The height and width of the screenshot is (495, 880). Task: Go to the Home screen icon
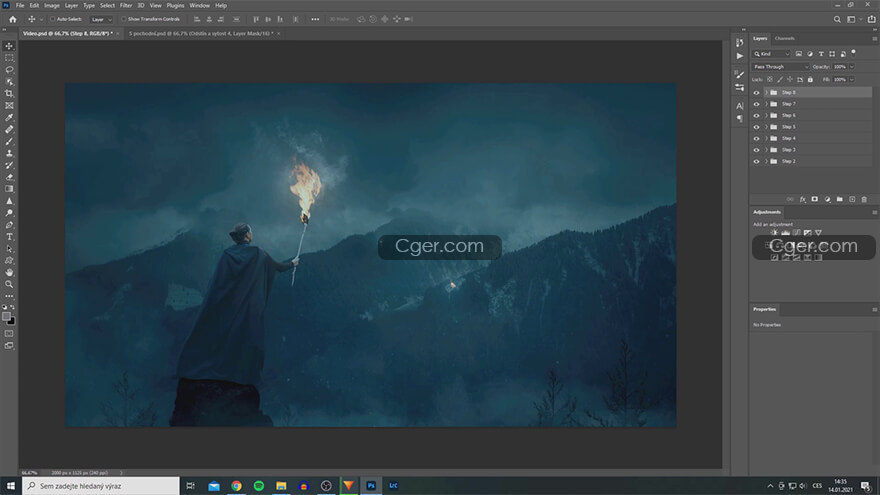pyautogui.click(x=13, y=19)
